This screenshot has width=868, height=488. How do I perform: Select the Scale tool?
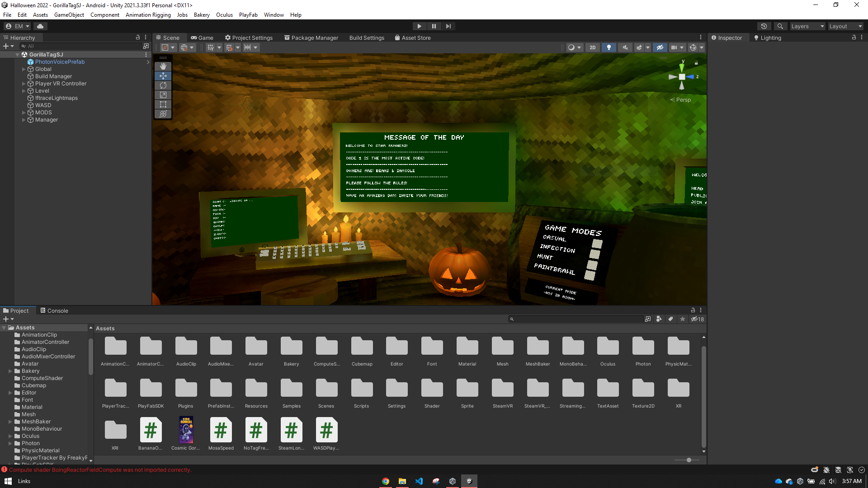pyautogui.click(x=163, y=95)
